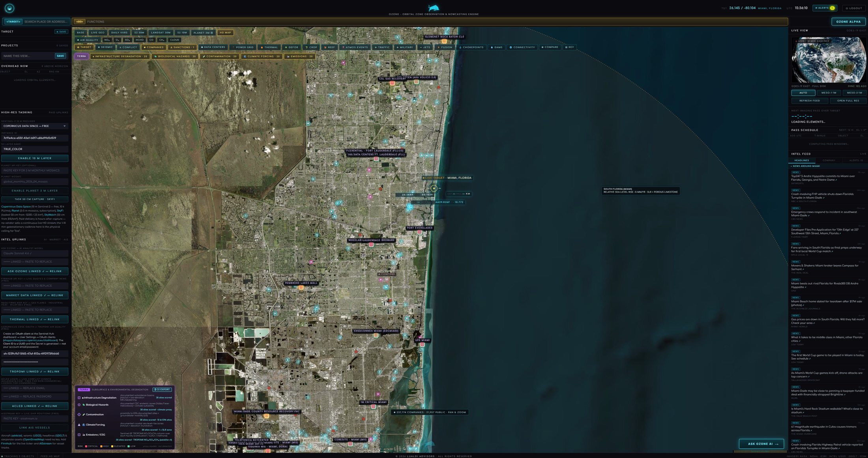Click the Name This View input field
Screen dimensions: 868x458
click(28, 56)
